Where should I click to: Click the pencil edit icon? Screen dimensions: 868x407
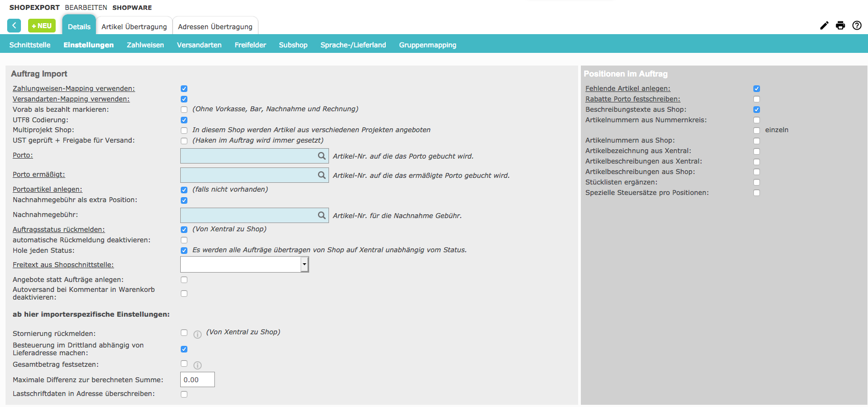point(824,25)
